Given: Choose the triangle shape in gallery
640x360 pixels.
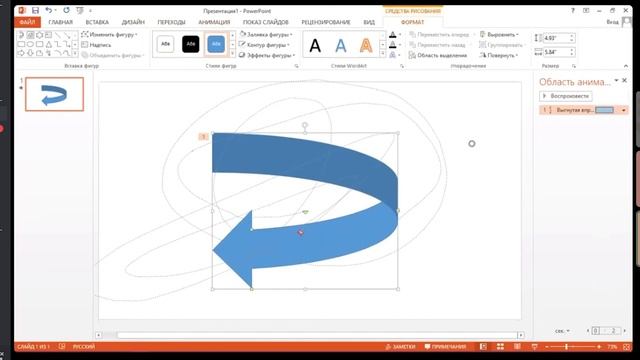Looking at the screenshot, I should point(48,44).
